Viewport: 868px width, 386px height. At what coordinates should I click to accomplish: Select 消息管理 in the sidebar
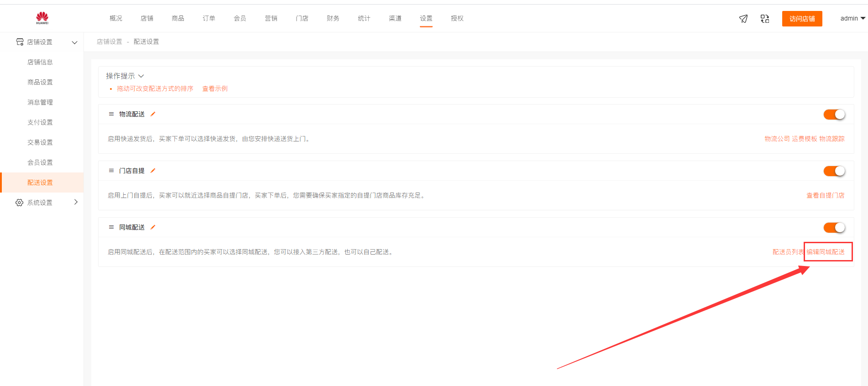click(40, 102)
